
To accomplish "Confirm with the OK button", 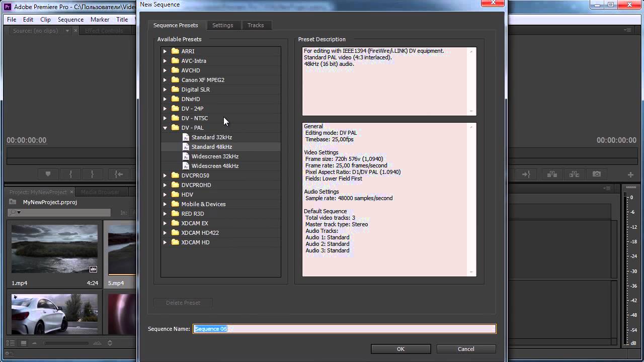I will point(400,349).
